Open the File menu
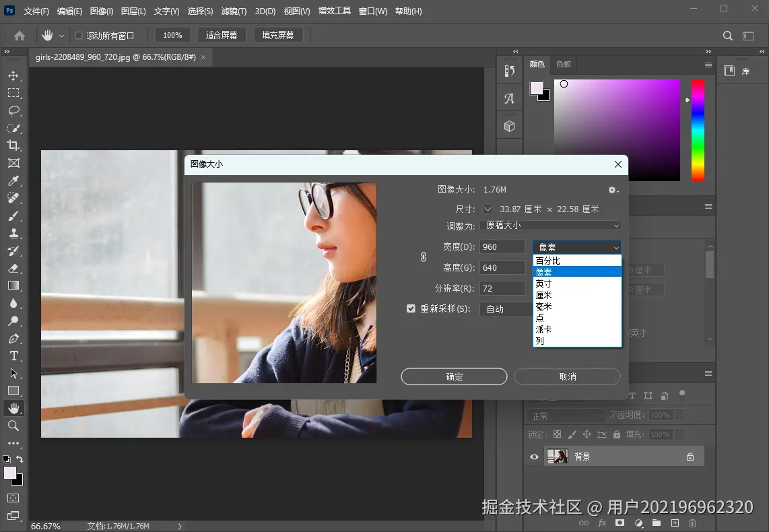 pyautogui.click(x=37, y=11)
